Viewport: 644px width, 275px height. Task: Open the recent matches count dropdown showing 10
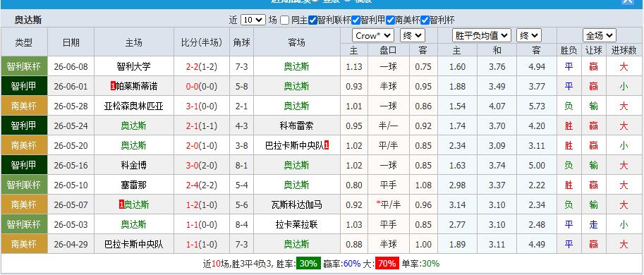pos(253,20)
